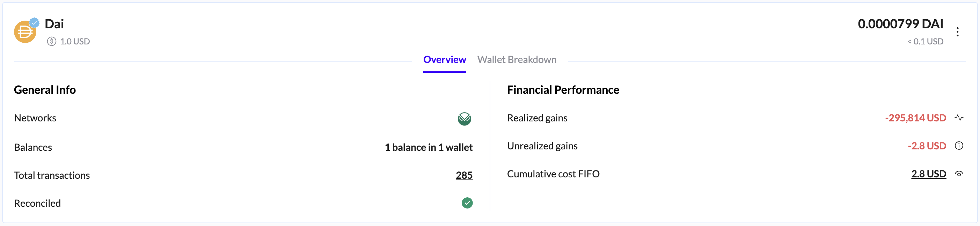Open the Wallet Breakdown tab
The height and width of the screenshot is (226, 980).
tap(517, 60)
